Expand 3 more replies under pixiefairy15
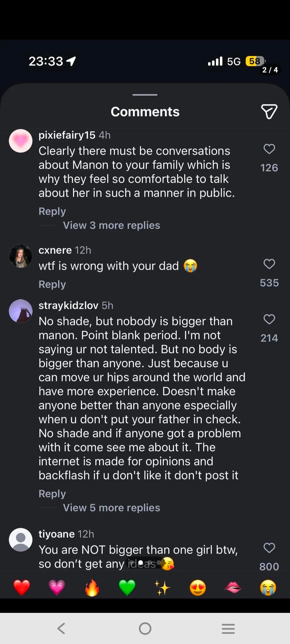Image resolution: width=290 pixels, height=644 pixels. [x=111, y=225]
